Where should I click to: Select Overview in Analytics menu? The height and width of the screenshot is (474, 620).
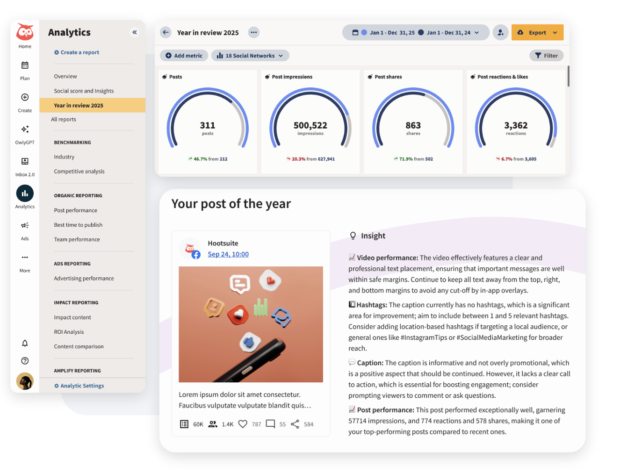[x=65, y=76]
